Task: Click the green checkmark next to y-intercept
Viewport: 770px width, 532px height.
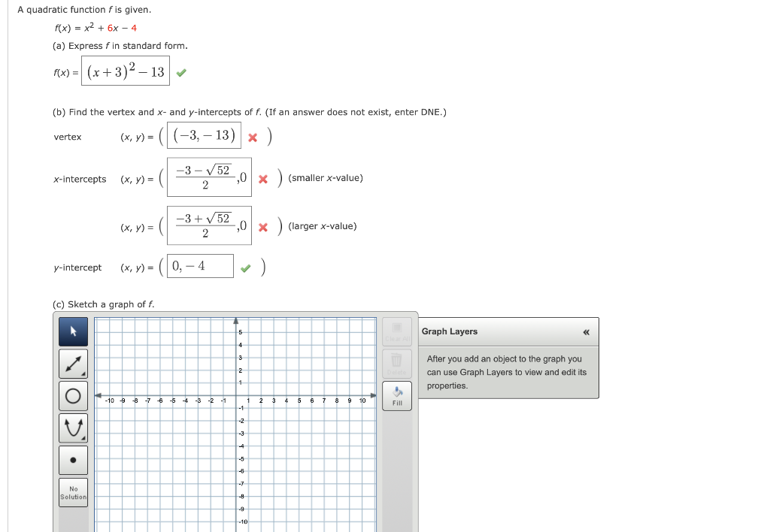Action: coord(247,266)
